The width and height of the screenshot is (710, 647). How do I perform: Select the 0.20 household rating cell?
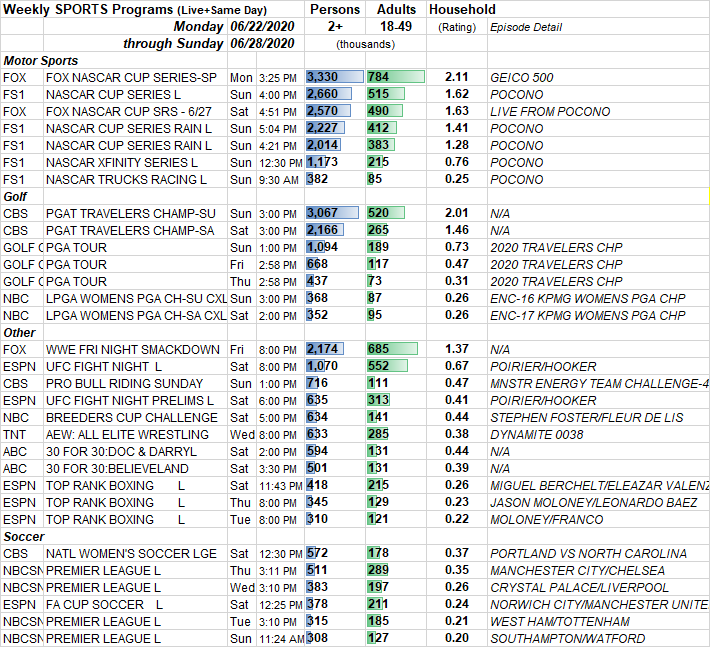point(456,638)
